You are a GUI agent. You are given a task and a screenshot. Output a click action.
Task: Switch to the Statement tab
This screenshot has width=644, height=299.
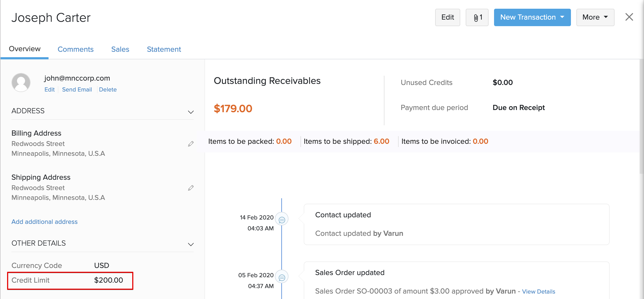pos(164,49)
